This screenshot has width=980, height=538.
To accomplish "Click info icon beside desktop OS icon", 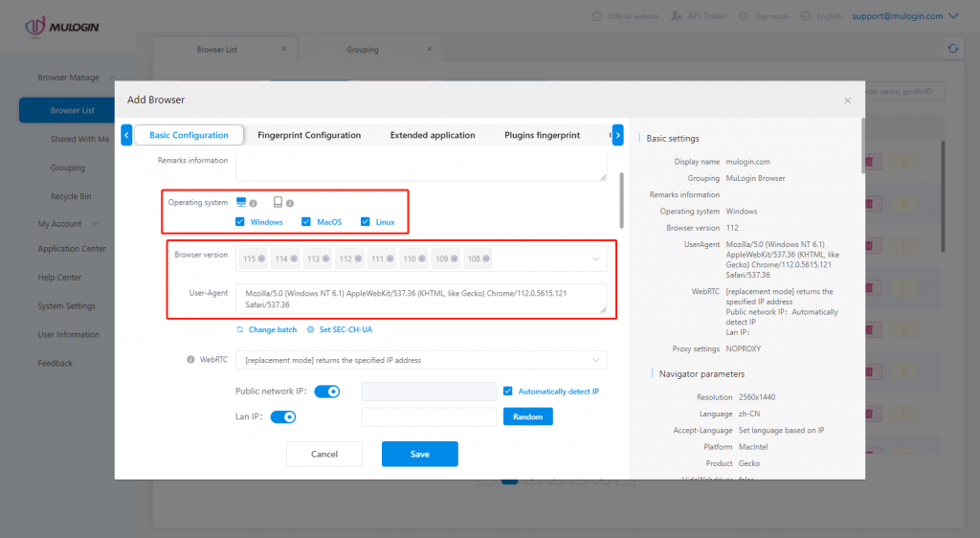I will pyautogui.click(x=253, y=203).
